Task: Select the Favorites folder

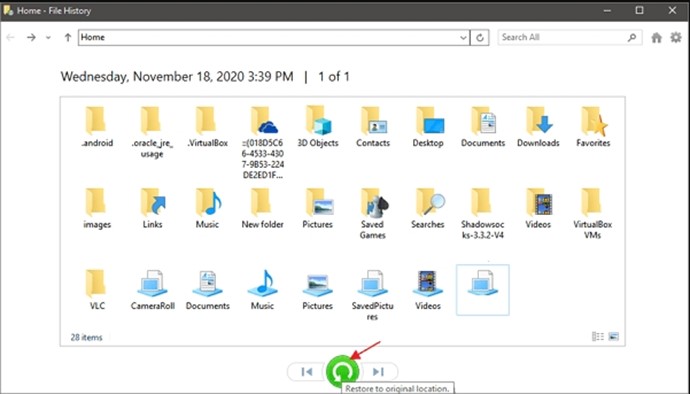Action: (x=593, y=126)
